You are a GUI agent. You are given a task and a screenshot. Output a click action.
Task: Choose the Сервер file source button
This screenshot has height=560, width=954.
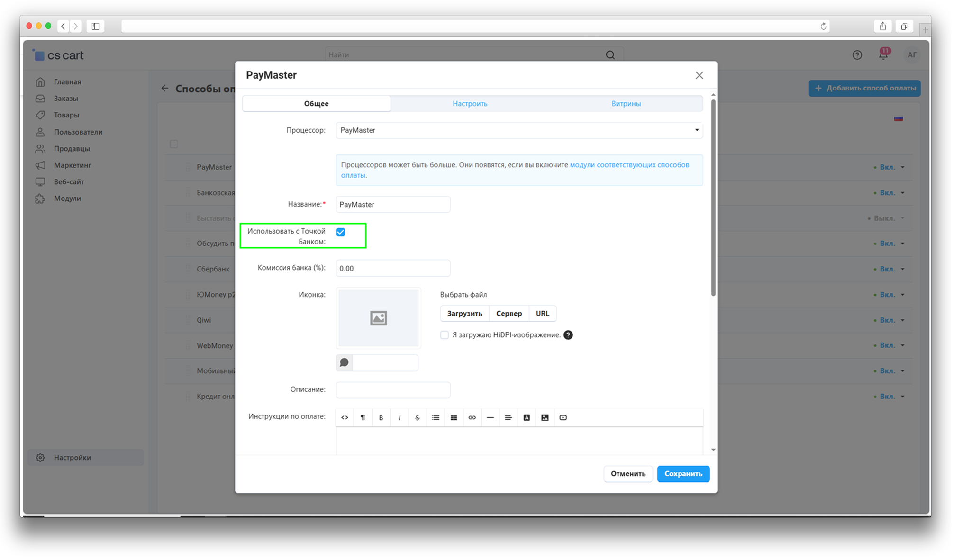(509, 313)
